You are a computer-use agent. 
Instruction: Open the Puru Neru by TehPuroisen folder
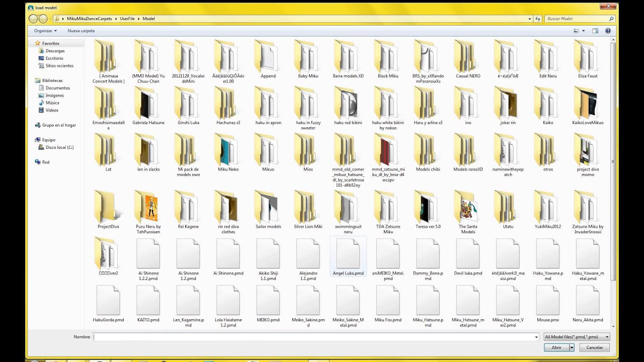click(148, 212)
